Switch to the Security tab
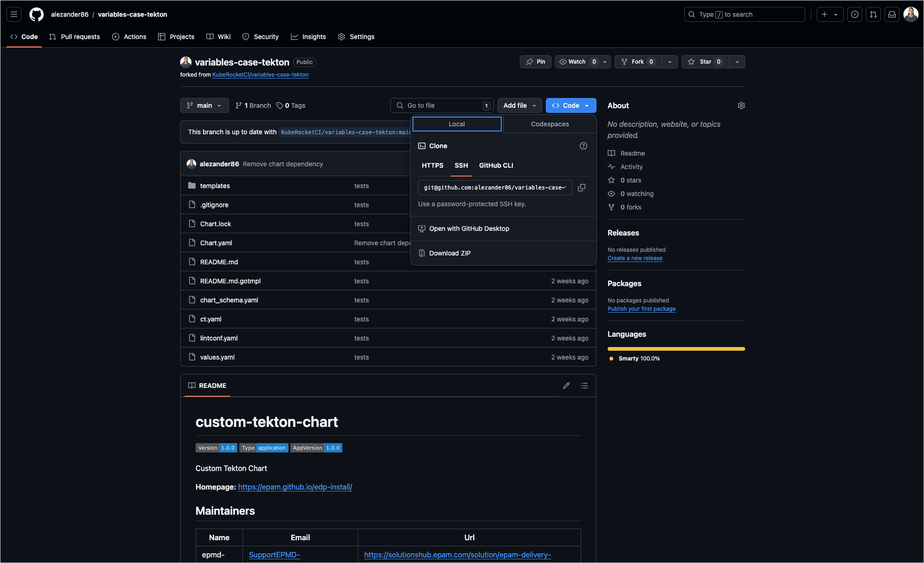924x563 pixels. pyautogui.click(x=261, y=37)
